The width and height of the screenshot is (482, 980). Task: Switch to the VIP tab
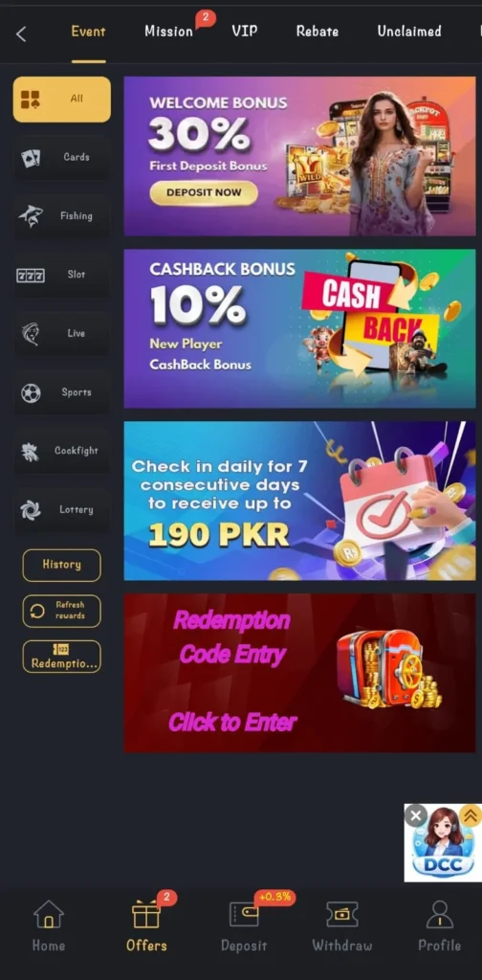(244, 32)
